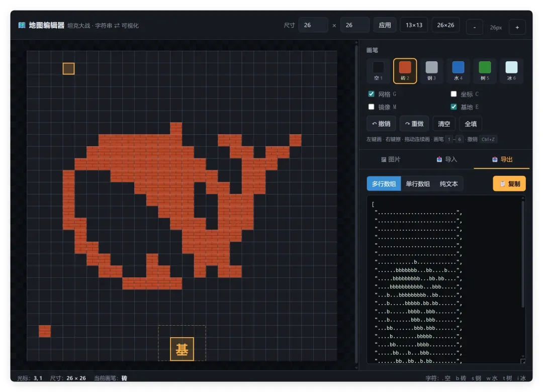This screenshot has height=392, width=543.
Task: Click the canvas vertical scrollbar
Action: tap(356, 205)
